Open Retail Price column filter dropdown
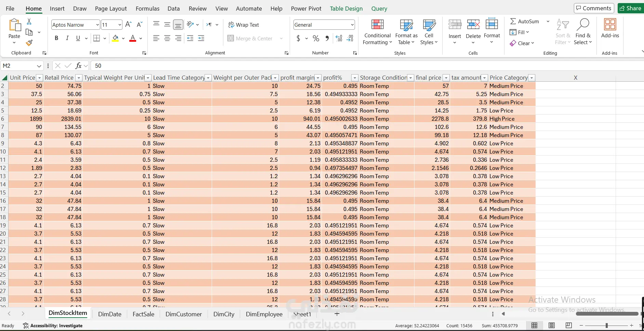This screenshot has height=331, width=644. point(79,78)
